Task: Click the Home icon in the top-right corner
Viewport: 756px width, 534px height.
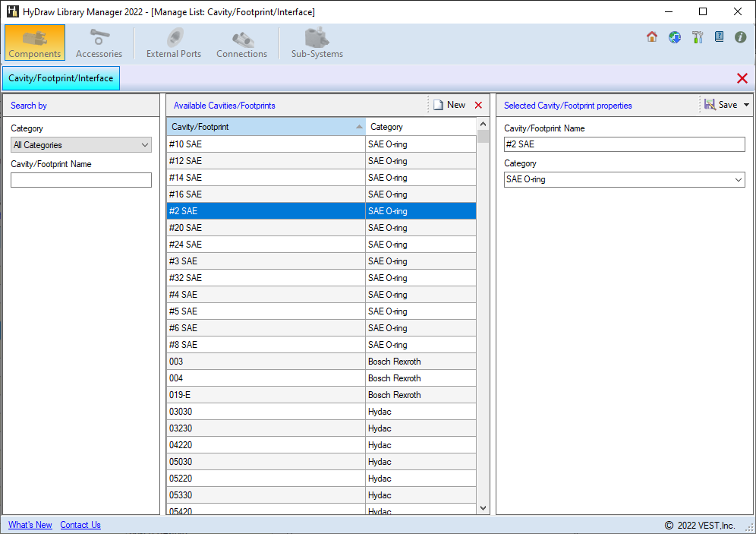Action: [652, 36]
